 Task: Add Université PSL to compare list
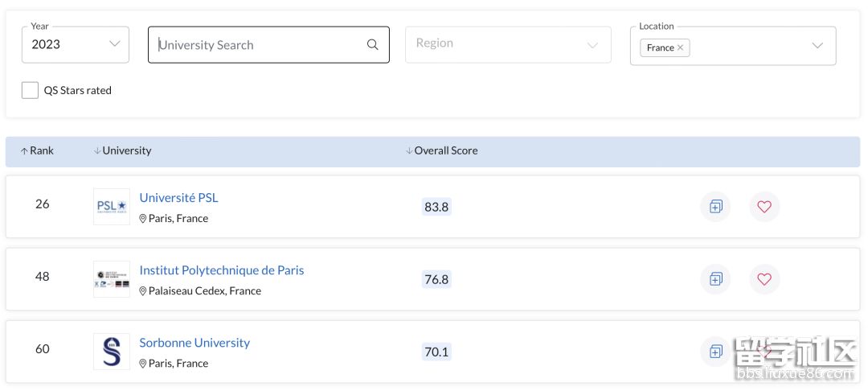pyautogui.click(x=715, y=207)
